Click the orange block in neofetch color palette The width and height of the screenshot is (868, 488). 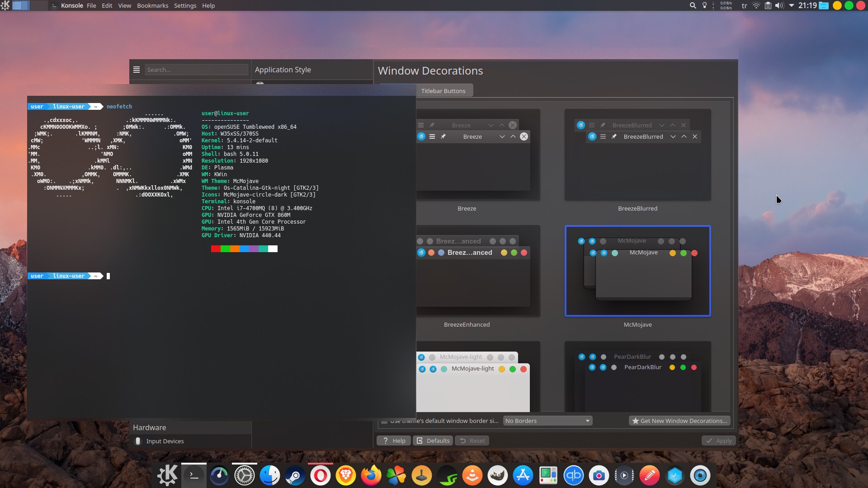click(235, 249)
